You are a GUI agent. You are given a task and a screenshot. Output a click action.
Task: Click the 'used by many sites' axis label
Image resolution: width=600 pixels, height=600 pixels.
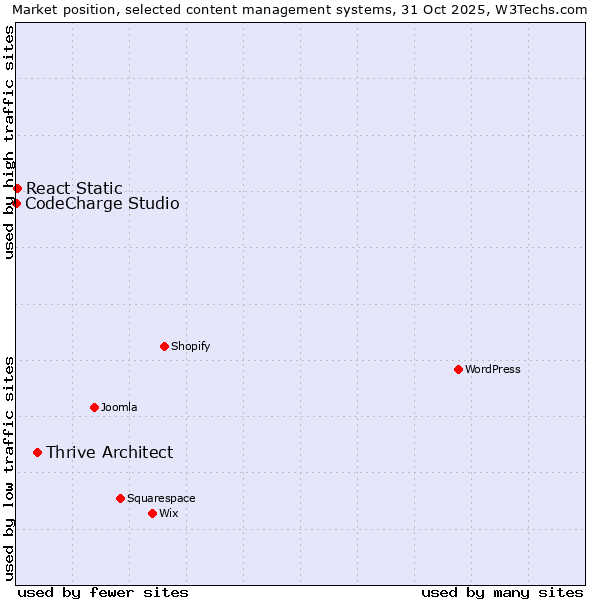click(502, 592)
